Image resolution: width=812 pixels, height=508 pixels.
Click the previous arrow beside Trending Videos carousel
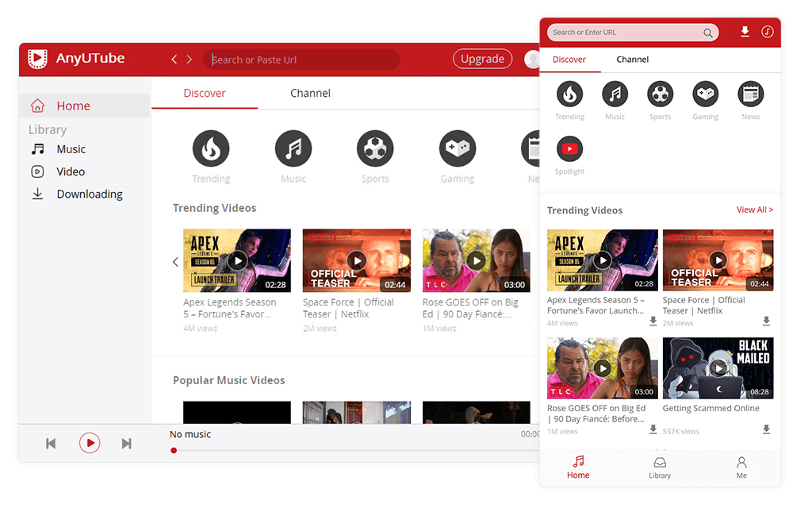coord(175,262)
